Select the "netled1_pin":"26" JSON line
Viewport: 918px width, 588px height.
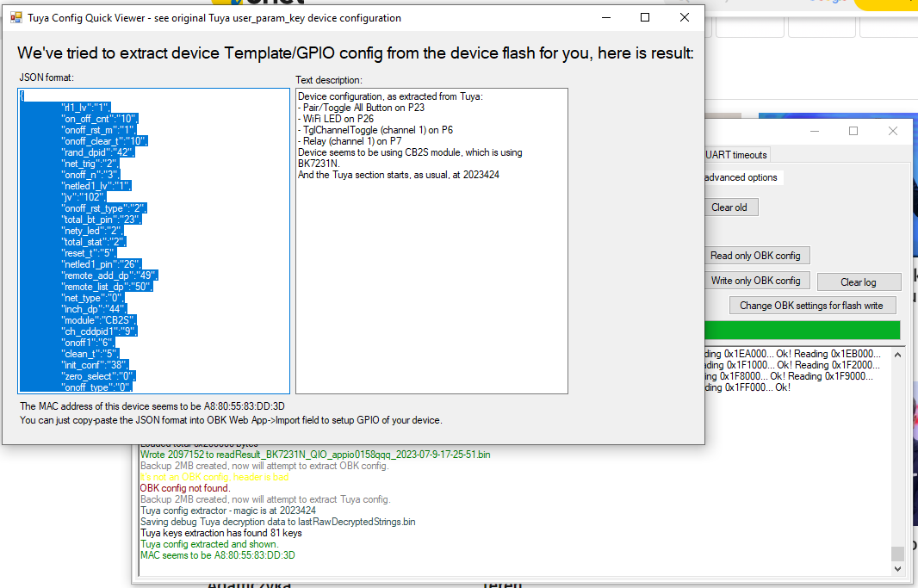102,264
